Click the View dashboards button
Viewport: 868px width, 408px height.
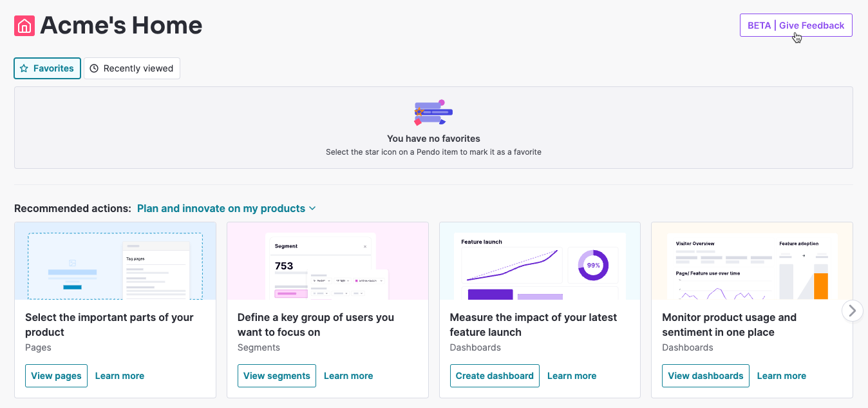(x=706, y=375)
